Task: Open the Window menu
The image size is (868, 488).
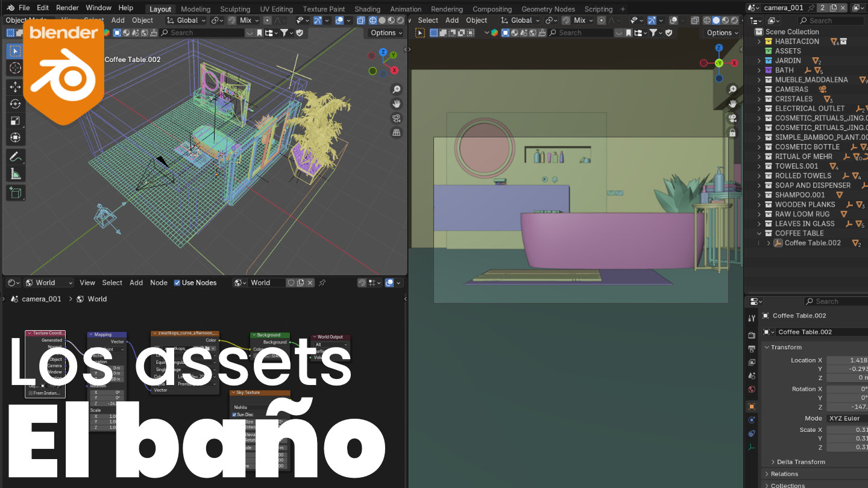Action: [x=98, y=8]
